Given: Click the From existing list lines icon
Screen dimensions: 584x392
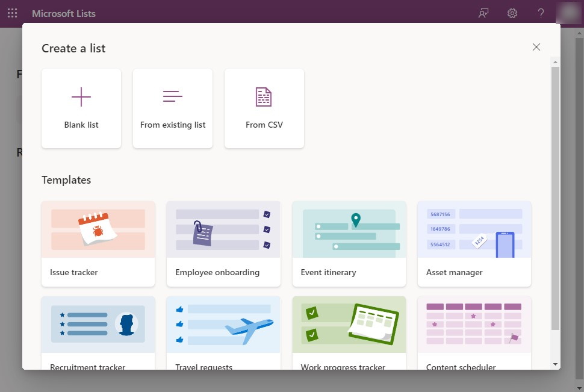Looking at the screenshot, I should coord(172,96).
